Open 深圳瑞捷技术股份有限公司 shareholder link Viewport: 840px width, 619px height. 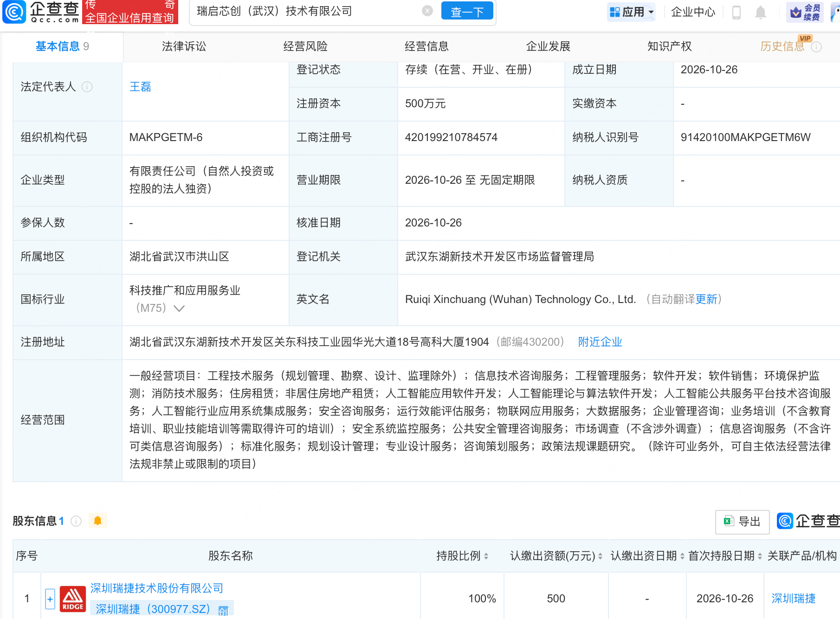(x=157, y=588)
